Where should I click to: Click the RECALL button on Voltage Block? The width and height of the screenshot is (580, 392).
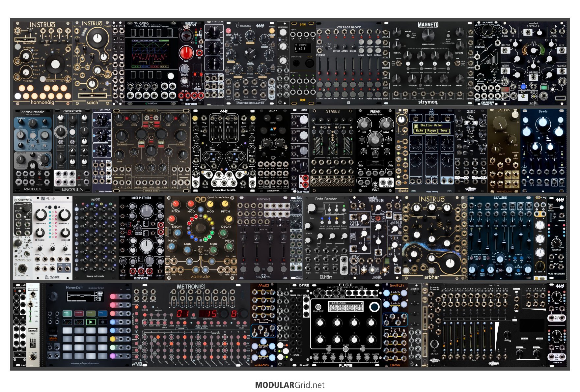click(378, 50)
